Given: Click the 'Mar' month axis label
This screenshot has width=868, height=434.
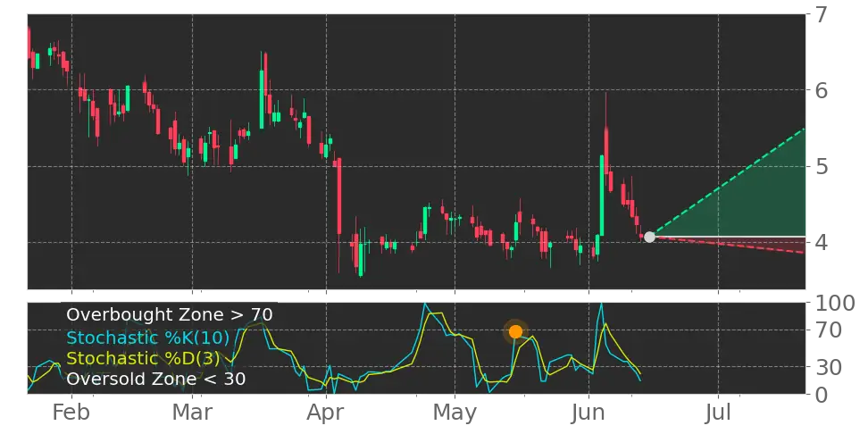Looking at the screenshot, I should 192,413.
